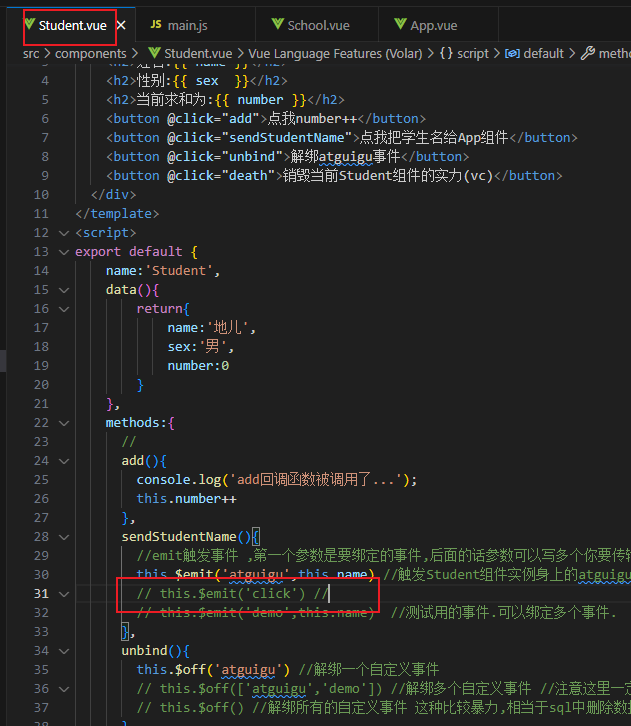
Task: Click the Vue icon in the breadcrumb
Action: click(x=155, y=53)
